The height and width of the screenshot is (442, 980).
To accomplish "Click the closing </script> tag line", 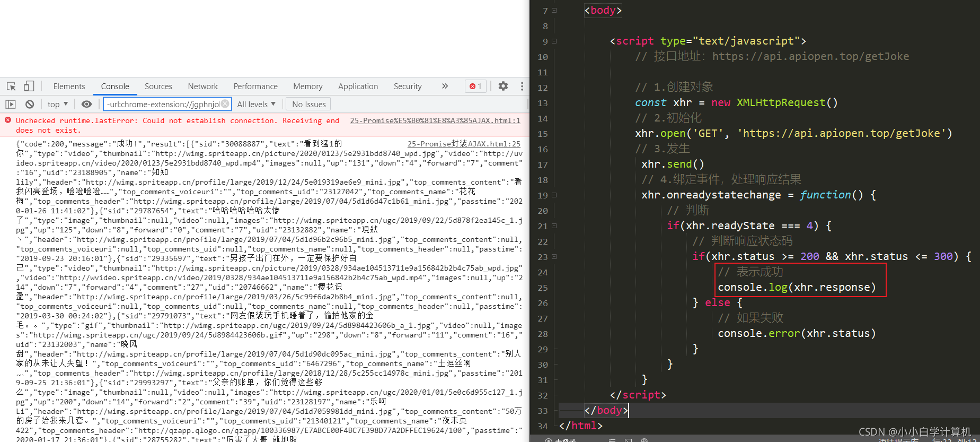I will pyautogui.click(x=638, y=395).
